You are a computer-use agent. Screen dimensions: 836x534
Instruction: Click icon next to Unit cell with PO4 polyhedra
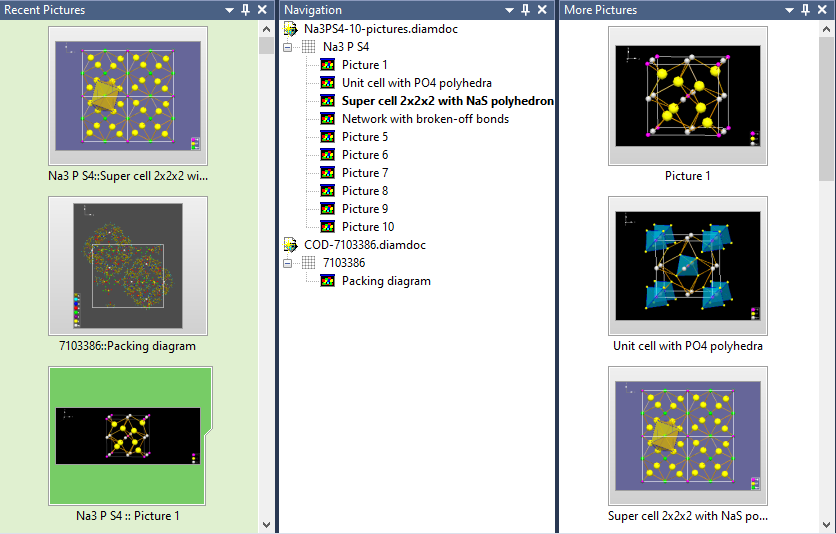328,83
